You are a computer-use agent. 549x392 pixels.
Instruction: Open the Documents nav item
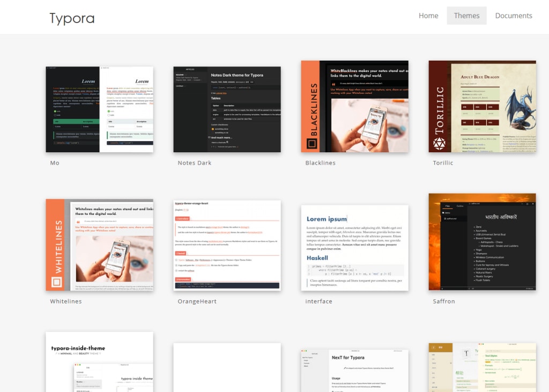click(x=513, y=16)
